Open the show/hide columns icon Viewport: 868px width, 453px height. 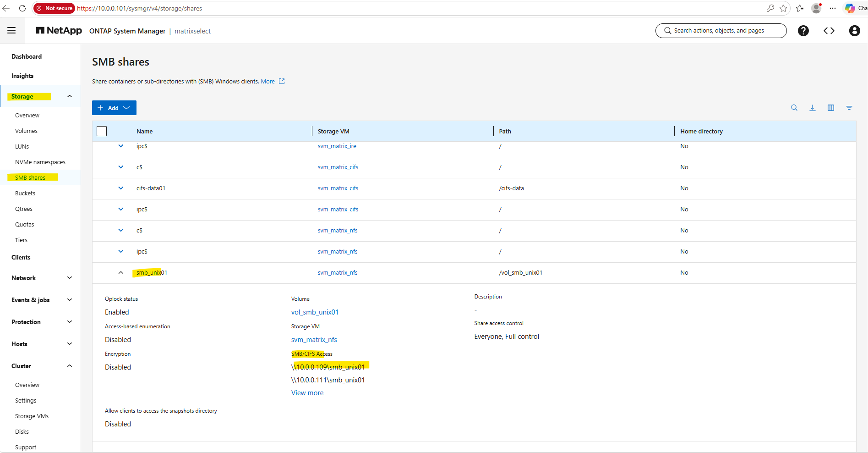pyautogui.click(x=831, y=108)
